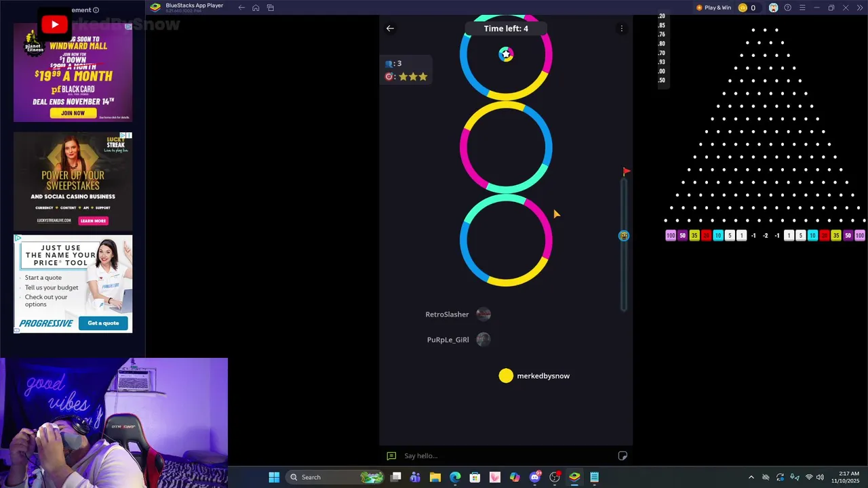Click LEARN MORE on Lucky Streak ad
The width and height of the screenshot is (868, 488).
tap(93, 221)
